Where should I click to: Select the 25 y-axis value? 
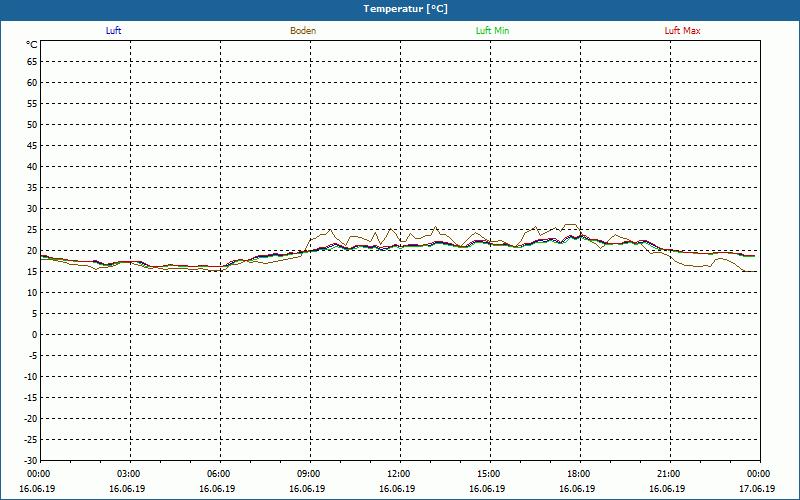tap(32, 230)
